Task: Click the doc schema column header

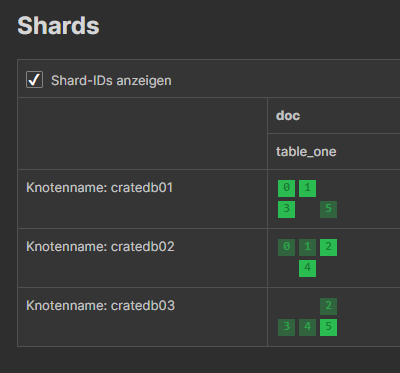Action: pos(288,116)
